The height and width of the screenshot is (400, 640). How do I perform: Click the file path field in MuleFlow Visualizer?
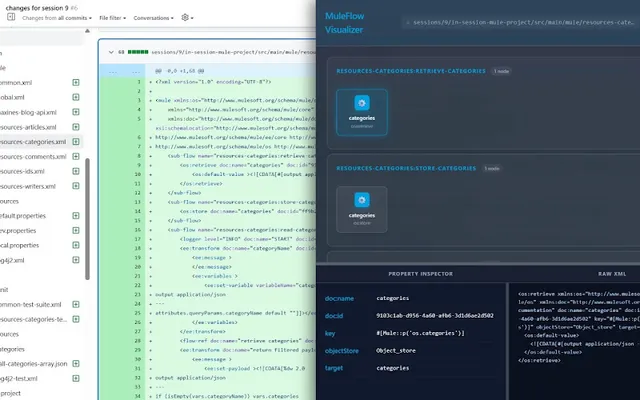[523, 22]
